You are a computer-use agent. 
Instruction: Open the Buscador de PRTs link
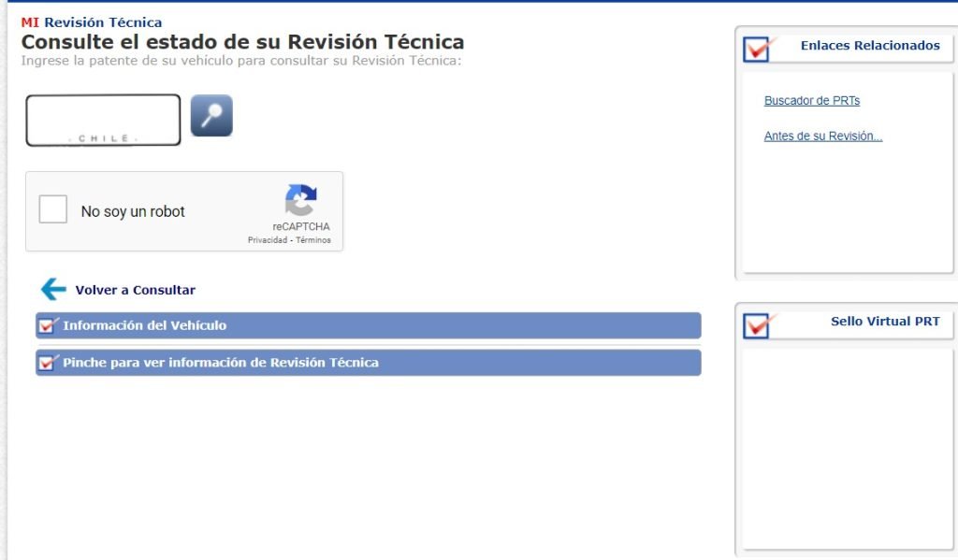pyautogui.click(x=812, y=101)
